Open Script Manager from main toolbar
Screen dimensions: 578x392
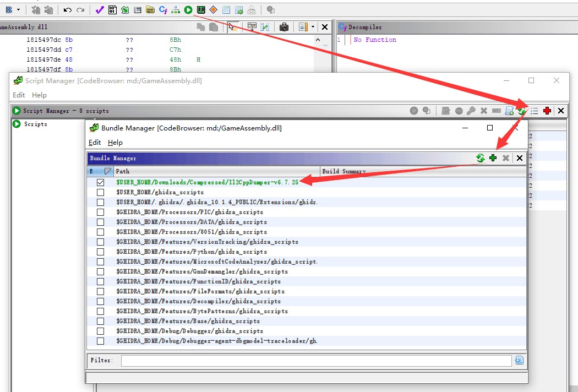click(188, 10)
